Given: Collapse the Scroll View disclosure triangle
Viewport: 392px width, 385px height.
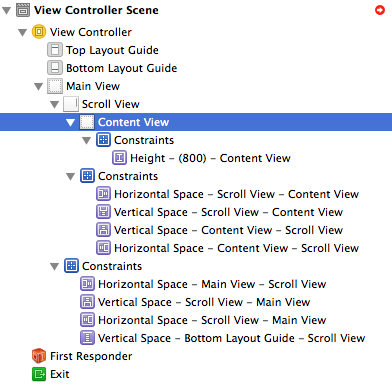Looking at the screenshot, I should coord(55,105).
